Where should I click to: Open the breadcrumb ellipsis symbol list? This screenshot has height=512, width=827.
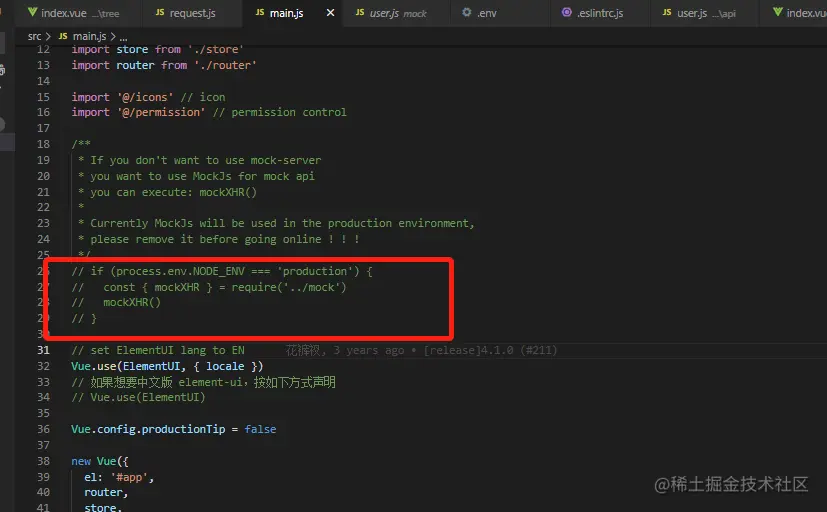tap(123, 37)
